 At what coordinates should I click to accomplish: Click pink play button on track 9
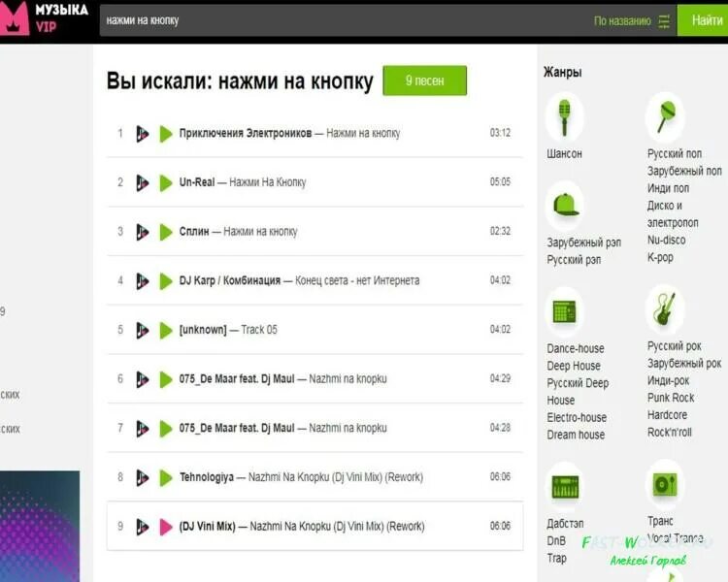pyautogui.click(x=166, y=527)
